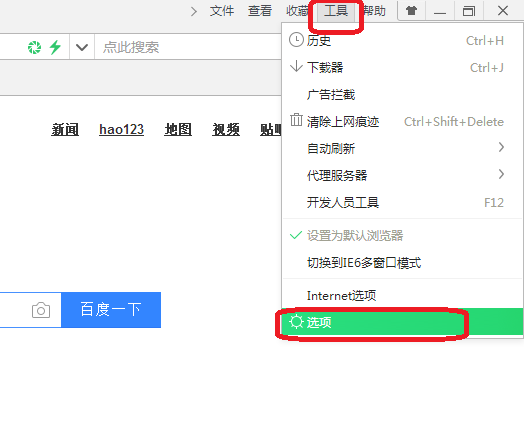Click the green aperture compatibility-mode icon
Viewport: 524px width, 437px height.
point(34,47)
